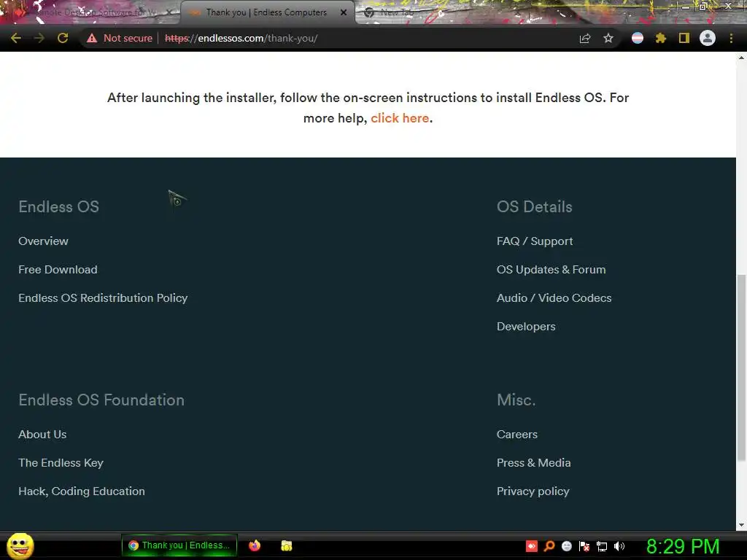Open the network connection tray icon

(602, 546)
